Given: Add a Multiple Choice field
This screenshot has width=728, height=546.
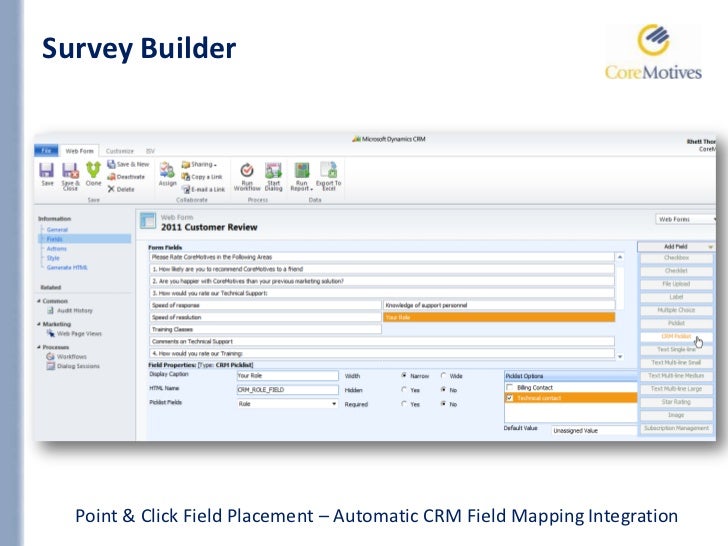Looking at the screenshot, I should coord(676,310).
